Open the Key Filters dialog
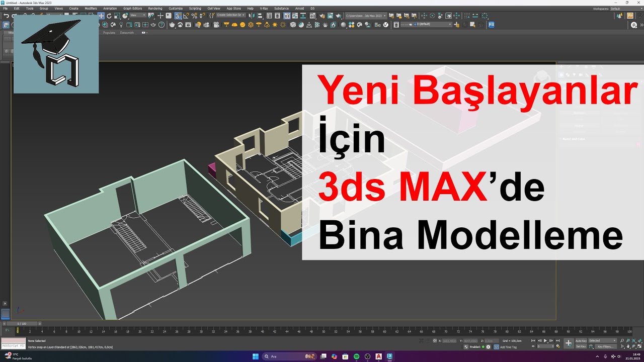 click(605, 346)
